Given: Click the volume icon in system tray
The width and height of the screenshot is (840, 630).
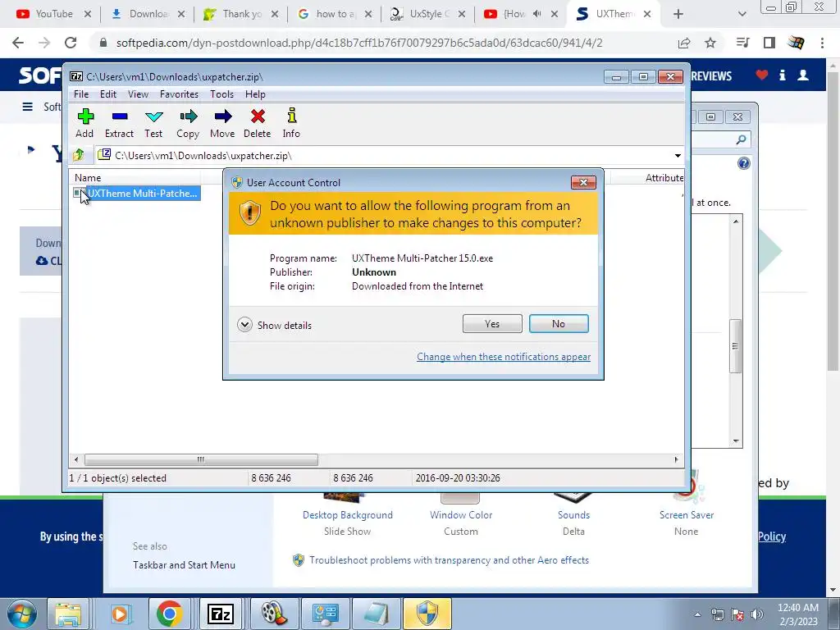Looking at the screenshot, I should coord(756,614).
